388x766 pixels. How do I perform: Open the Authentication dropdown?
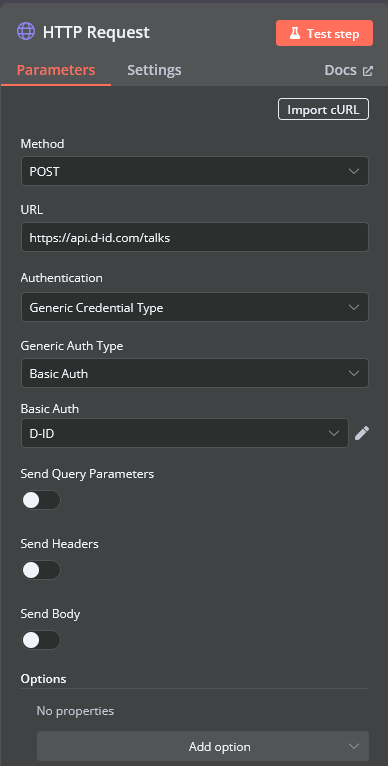tap(194, 307)
